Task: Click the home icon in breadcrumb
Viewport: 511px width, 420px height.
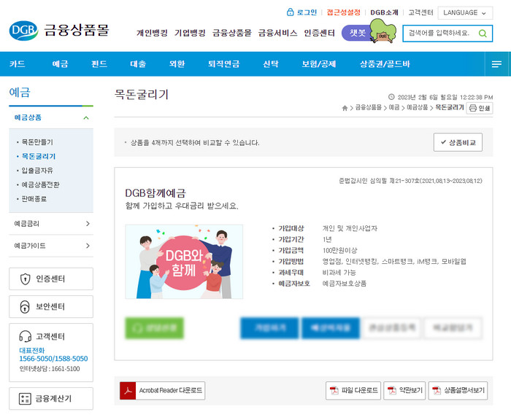Action: click(x=345, y=108)
